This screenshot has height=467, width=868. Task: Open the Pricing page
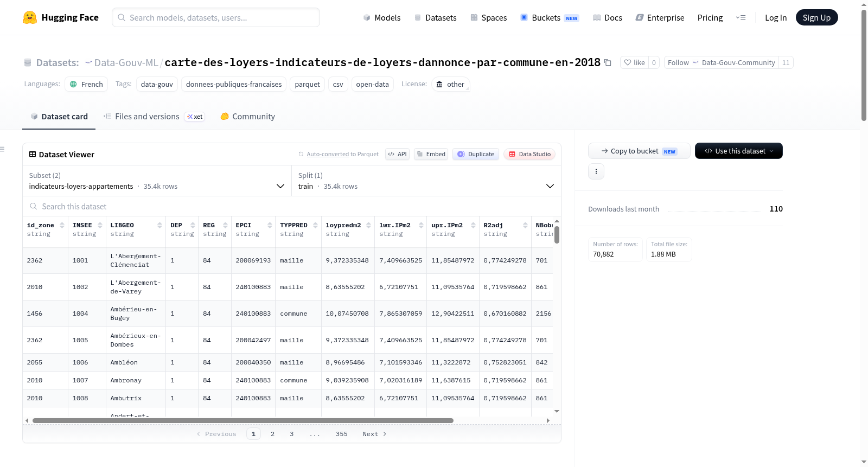click(x=710, y=17)
